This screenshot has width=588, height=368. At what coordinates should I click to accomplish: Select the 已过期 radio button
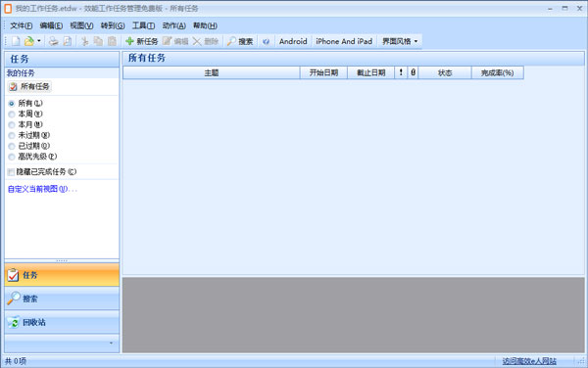click(12, 146)
